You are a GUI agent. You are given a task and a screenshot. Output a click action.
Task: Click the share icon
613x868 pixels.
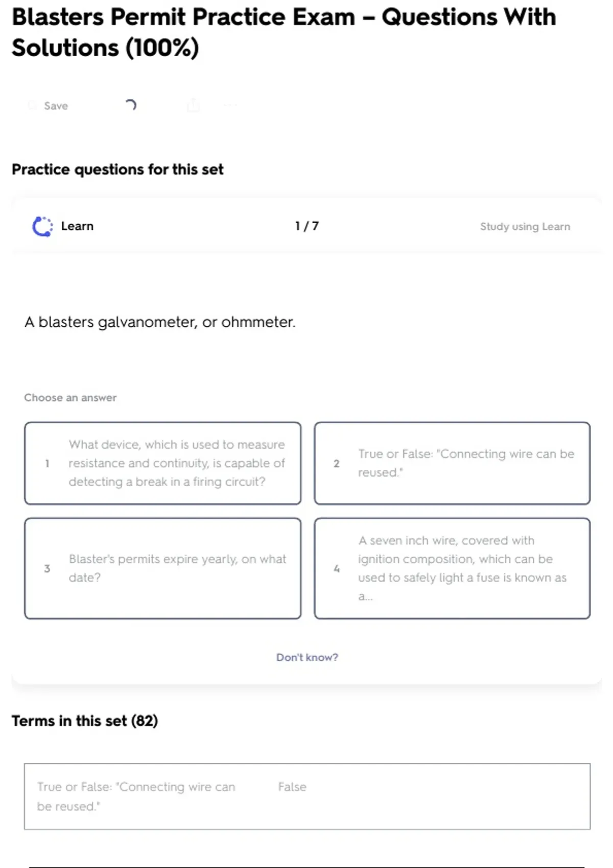[x=193, y=106]
